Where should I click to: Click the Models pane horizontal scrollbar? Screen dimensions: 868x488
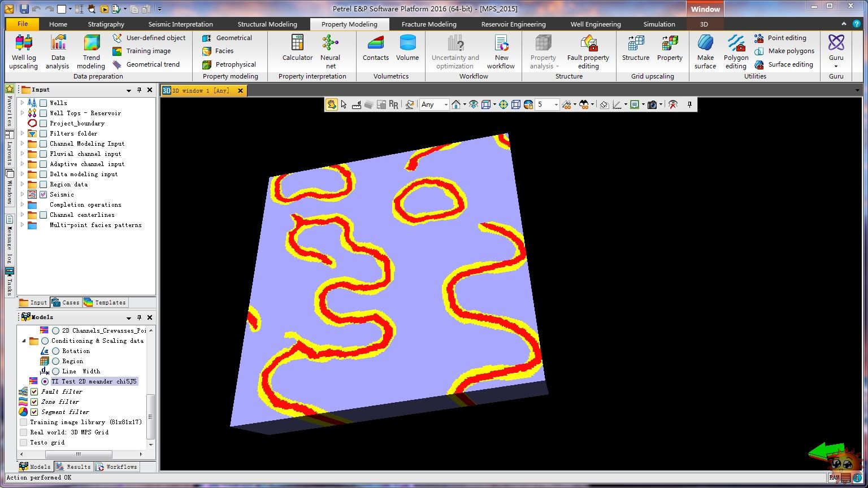(x=79, y=454)
